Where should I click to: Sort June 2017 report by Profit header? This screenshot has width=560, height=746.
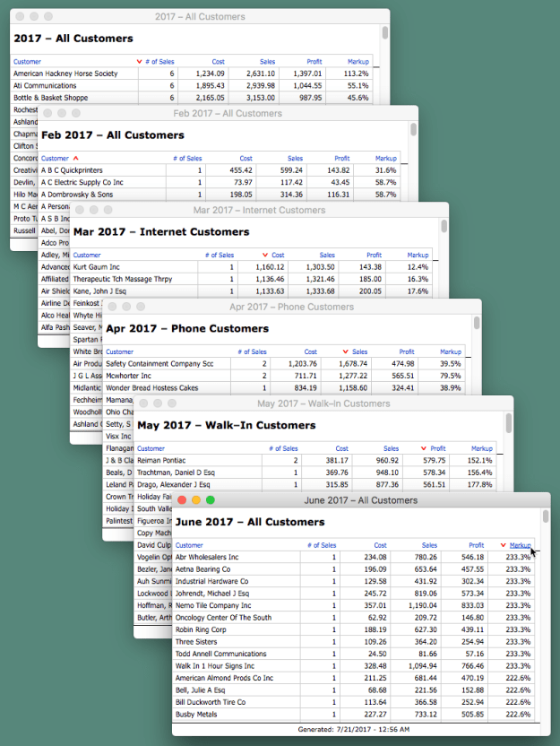click(477, 545)
